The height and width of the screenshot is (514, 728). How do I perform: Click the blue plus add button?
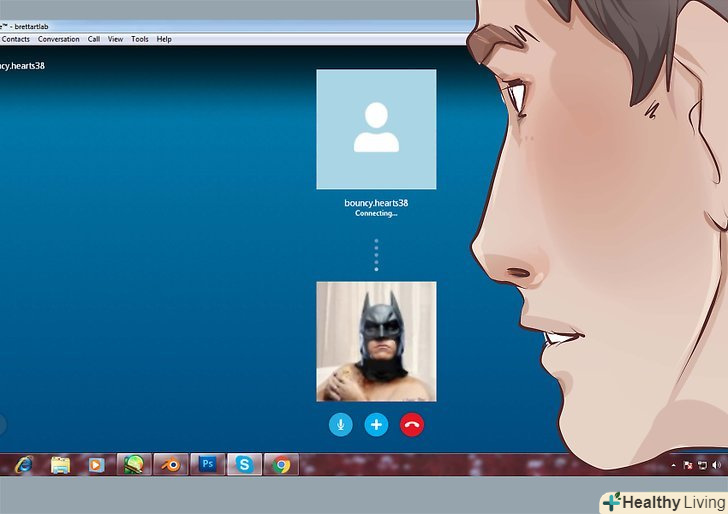pos(376,424)
